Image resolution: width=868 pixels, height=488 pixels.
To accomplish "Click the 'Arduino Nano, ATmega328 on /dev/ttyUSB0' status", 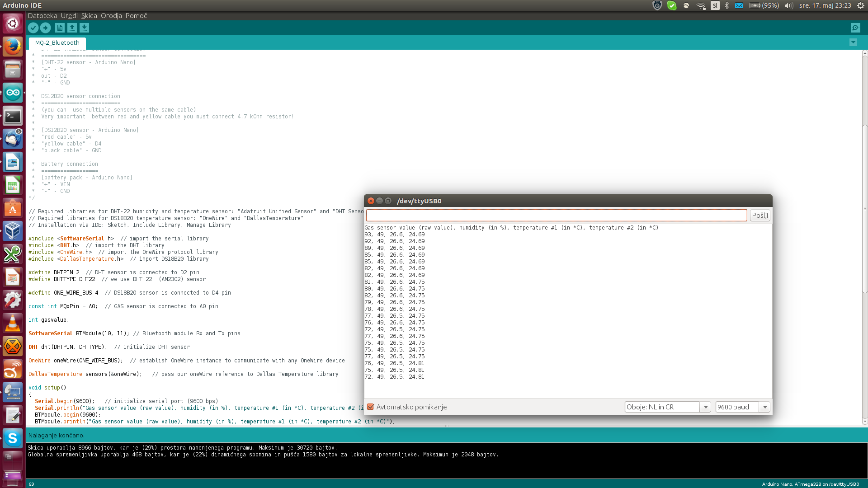I will pyautogui.click(x=811, y=484).
